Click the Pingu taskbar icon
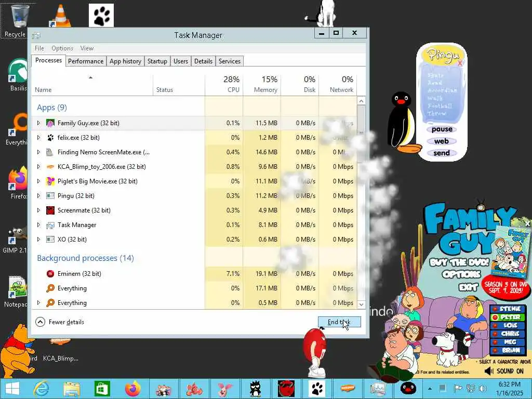Viewport: 532px width, 399px height. tap(408, 388)
